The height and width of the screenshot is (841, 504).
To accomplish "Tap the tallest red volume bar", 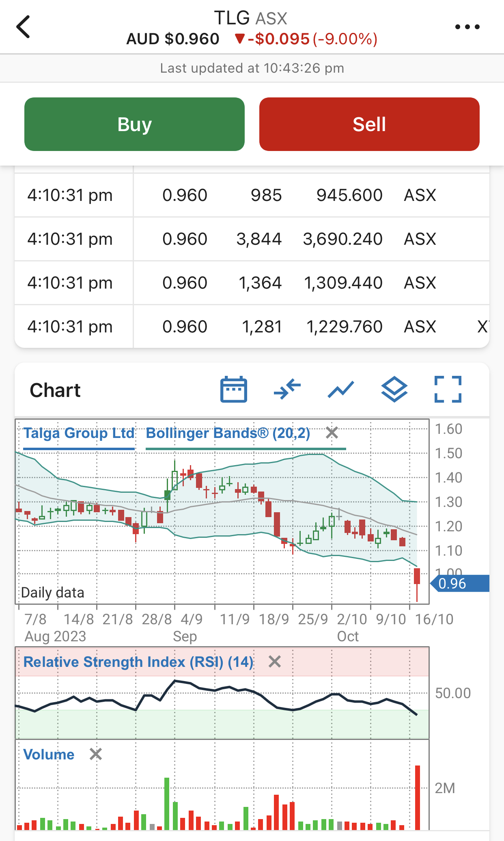I will [418, 797].
